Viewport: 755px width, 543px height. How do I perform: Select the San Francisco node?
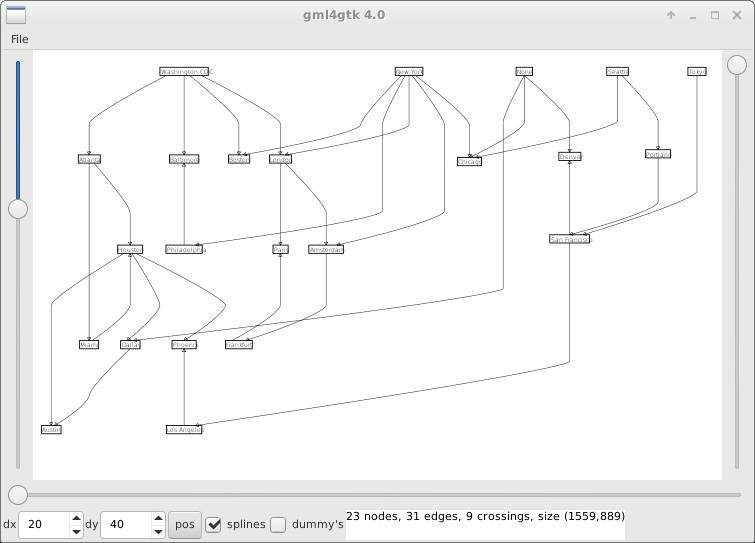[x=569, y=239]
